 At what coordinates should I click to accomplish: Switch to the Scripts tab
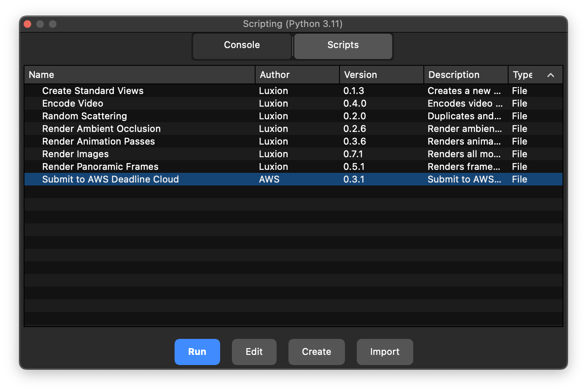[x=342, y=45]
